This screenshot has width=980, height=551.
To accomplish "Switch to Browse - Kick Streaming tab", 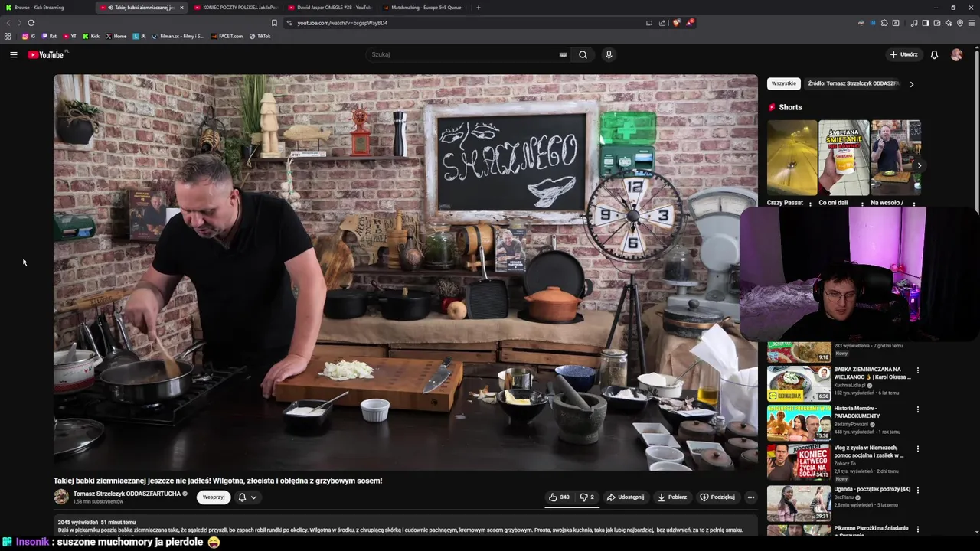I will (46, 8).
